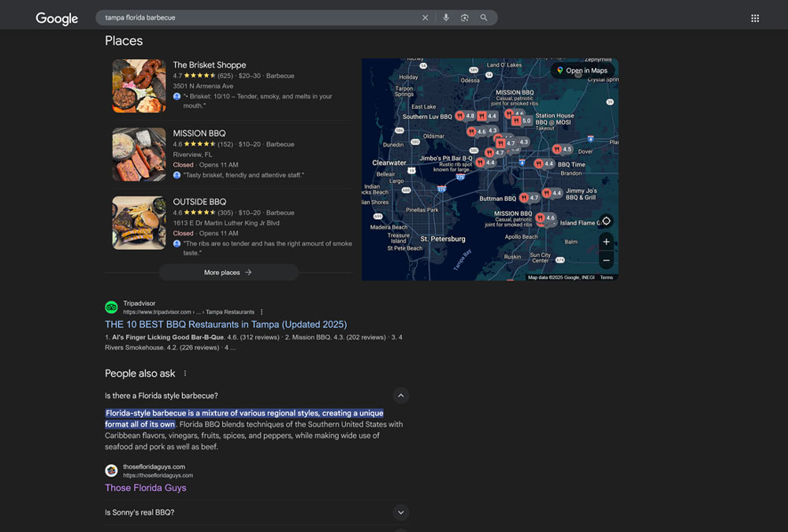Collapse the Florida style barbecue answer
Screen dimensions: 788x532
click(x=400, y=395)
